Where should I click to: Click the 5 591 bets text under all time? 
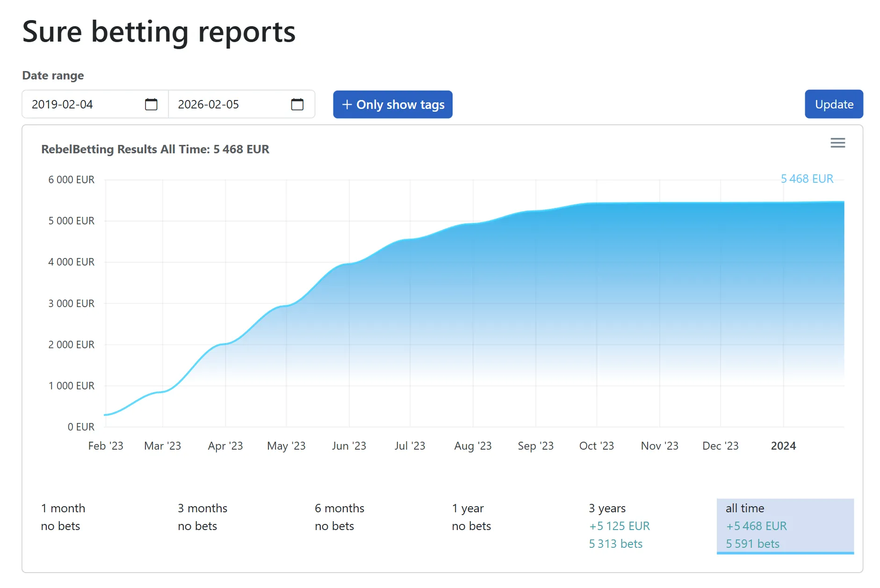752,543
